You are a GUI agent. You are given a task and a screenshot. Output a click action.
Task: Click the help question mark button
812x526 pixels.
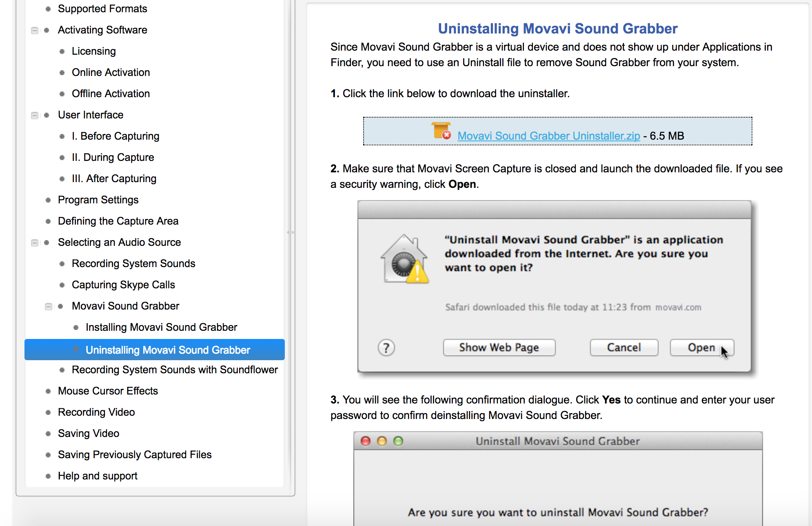click(386, 348)
